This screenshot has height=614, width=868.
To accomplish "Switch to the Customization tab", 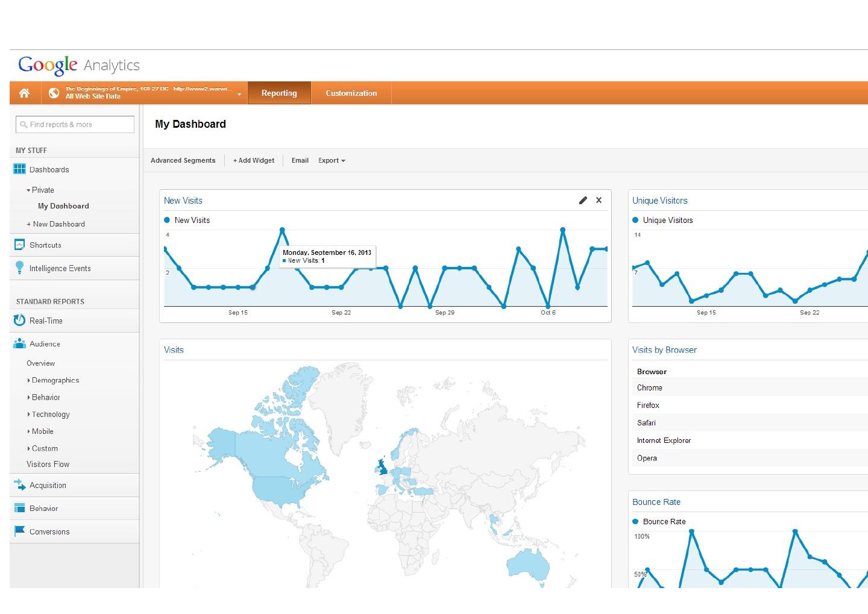I will [351, 93].
